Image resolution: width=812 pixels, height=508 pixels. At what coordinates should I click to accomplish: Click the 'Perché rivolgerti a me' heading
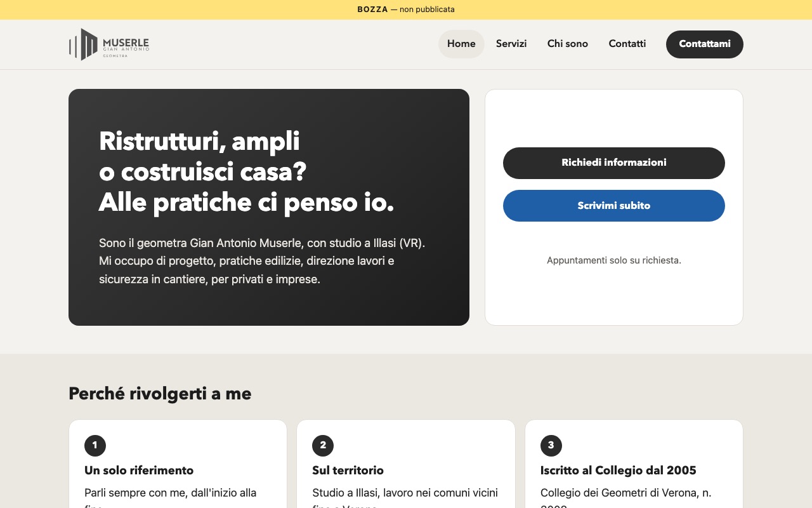tap(160, 394)
